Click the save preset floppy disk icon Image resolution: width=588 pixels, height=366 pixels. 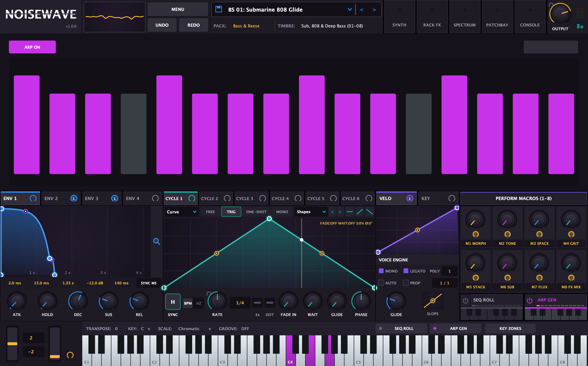tap(219, 9)
